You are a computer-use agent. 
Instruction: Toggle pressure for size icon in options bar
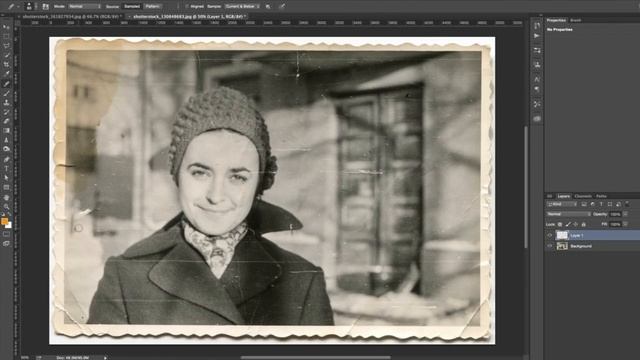click(282, 6)
